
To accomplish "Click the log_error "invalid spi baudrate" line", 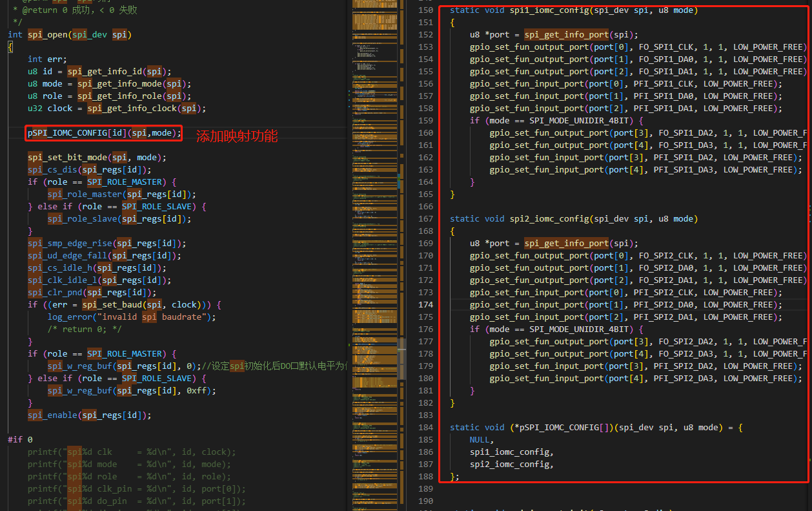I will point(132,317).
